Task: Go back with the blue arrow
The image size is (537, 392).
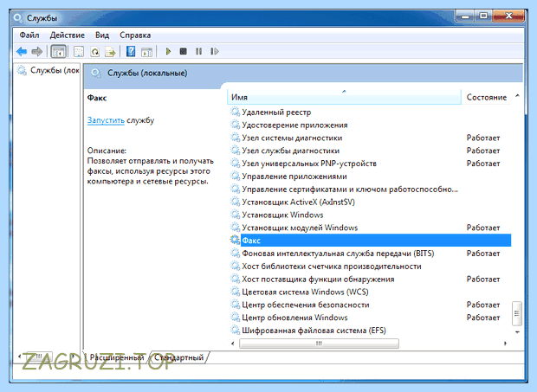Action: [22, 52]
